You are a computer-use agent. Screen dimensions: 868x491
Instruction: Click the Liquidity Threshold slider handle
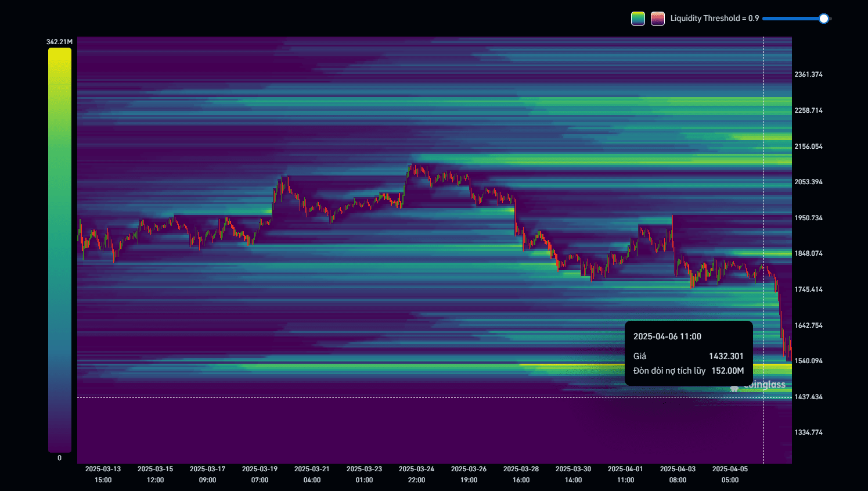coord(824,19)
